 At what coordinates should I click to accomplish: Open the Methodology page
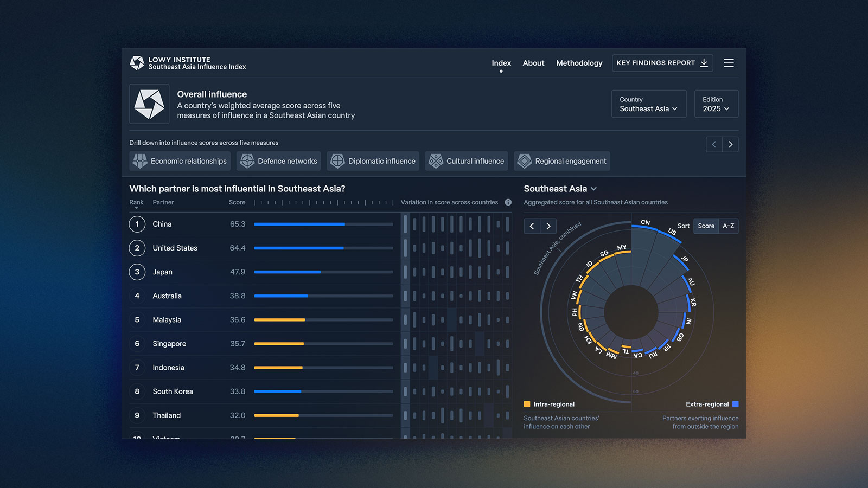[x=579, y=63]
